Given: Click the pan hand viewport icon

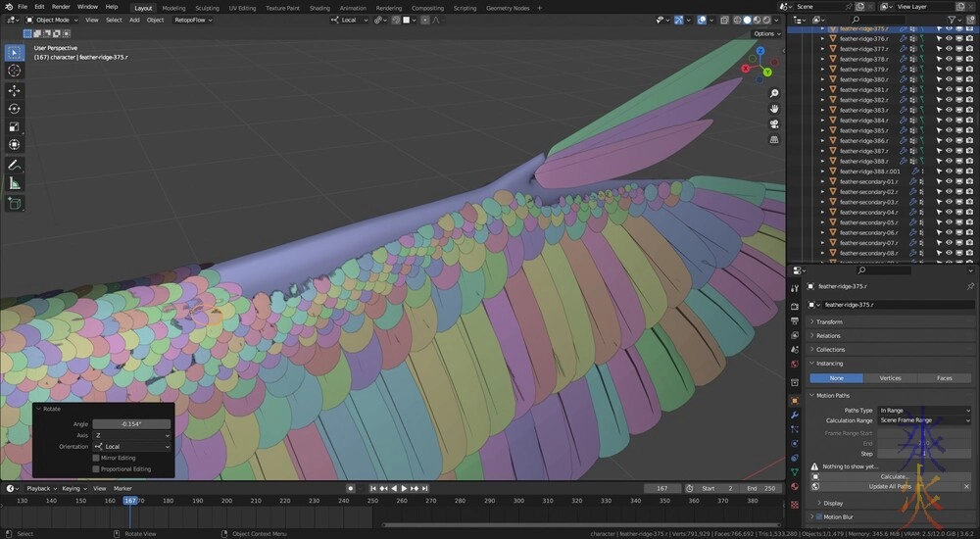Looking at the screenshot, I should click(x=774, y=108).
